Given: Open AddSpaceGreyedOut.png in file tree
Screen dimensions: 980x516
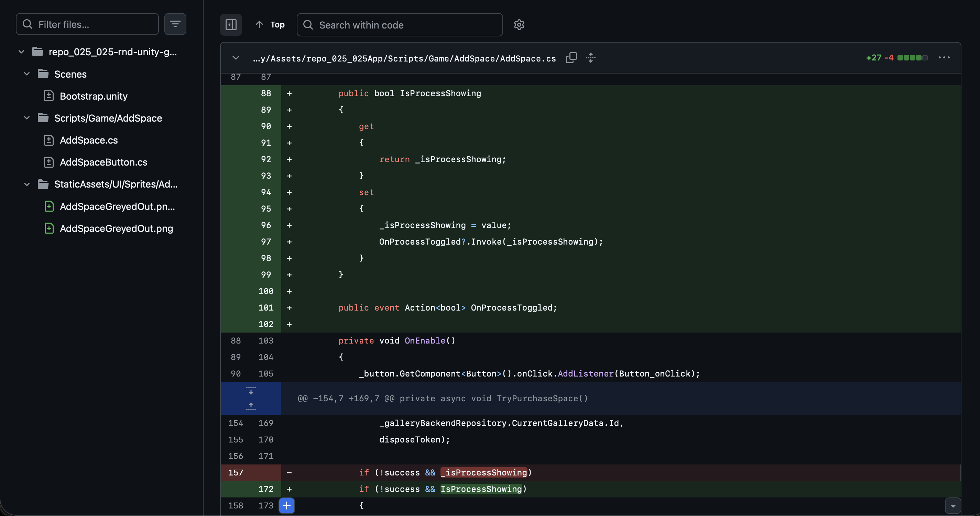Looking at the screenshot, I should [x=117, y=228].
